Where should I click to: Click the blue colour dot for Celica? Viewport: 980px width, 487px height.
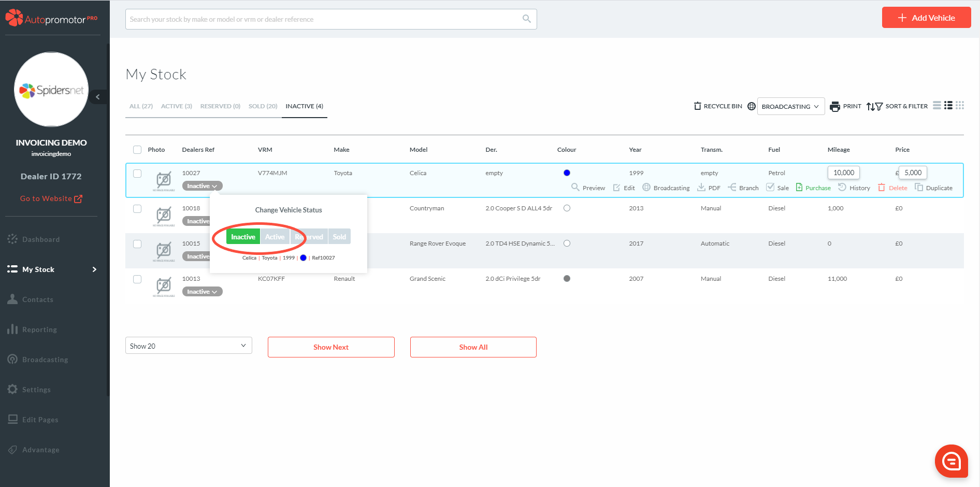567,173
